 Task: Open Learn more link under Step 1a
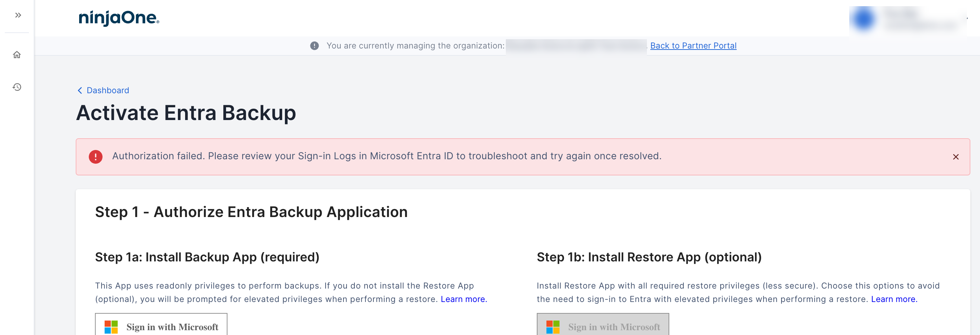pyautogui.click(x=464, y=299)
